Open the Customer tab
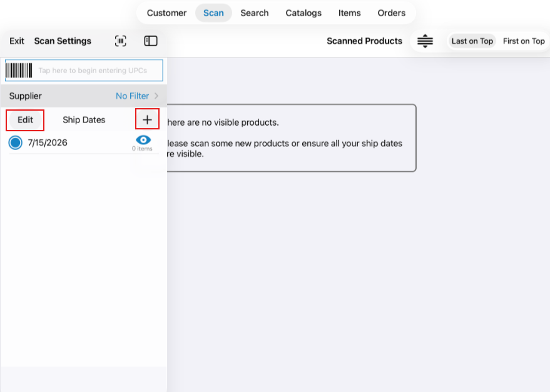Viewport: 550px width, 392px height. tap(166, 13)
